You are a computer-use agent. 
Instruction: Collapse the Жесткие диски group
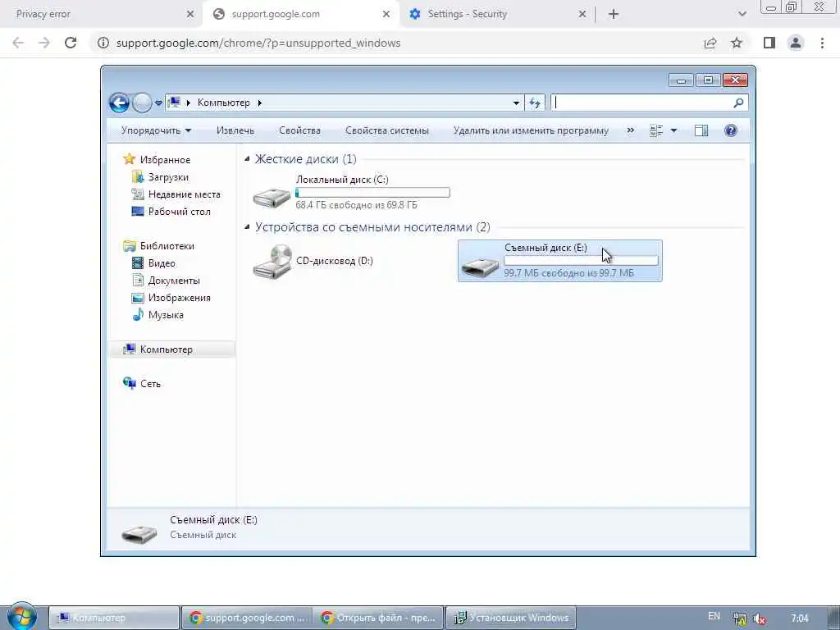[247, 158]
